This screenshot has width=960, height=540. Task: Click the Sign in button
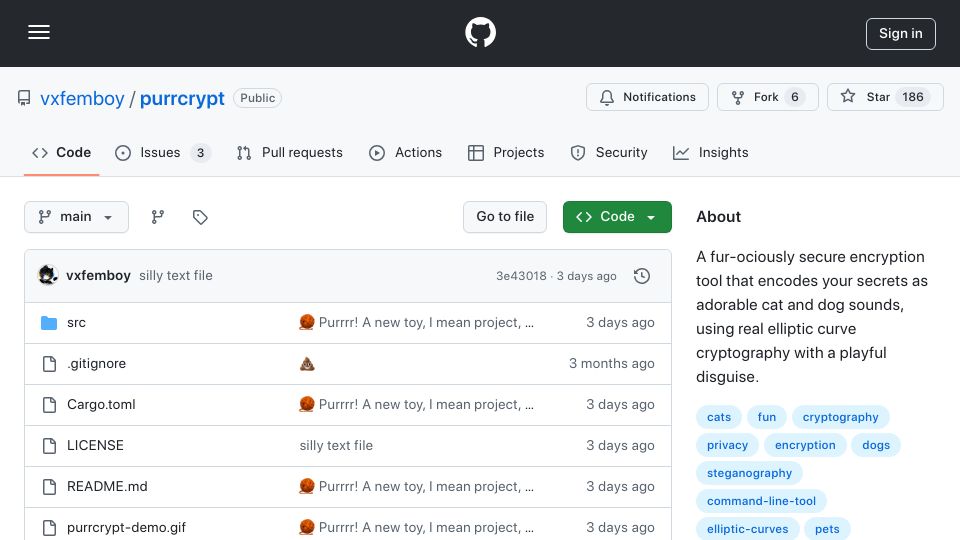tap(900, 34)
